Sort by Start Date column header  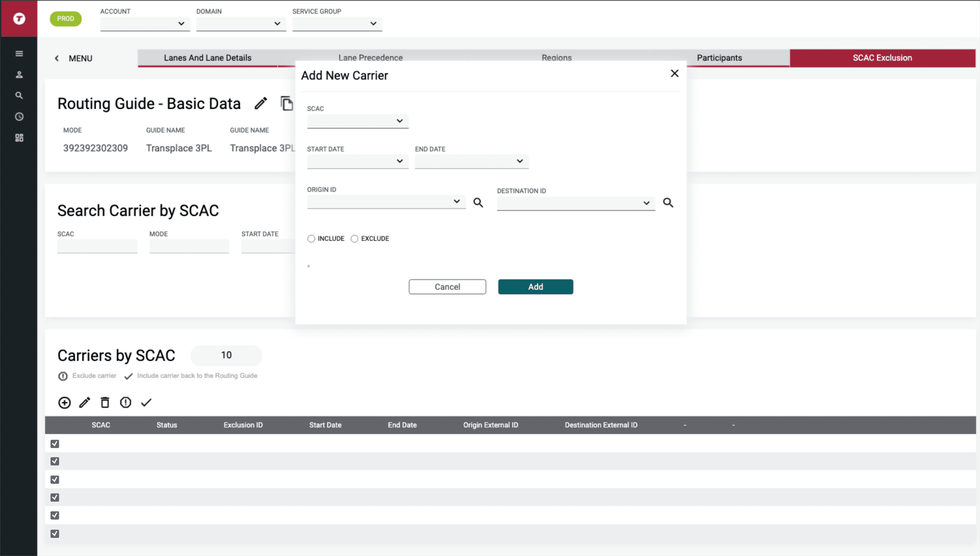[x=325, y=425]
